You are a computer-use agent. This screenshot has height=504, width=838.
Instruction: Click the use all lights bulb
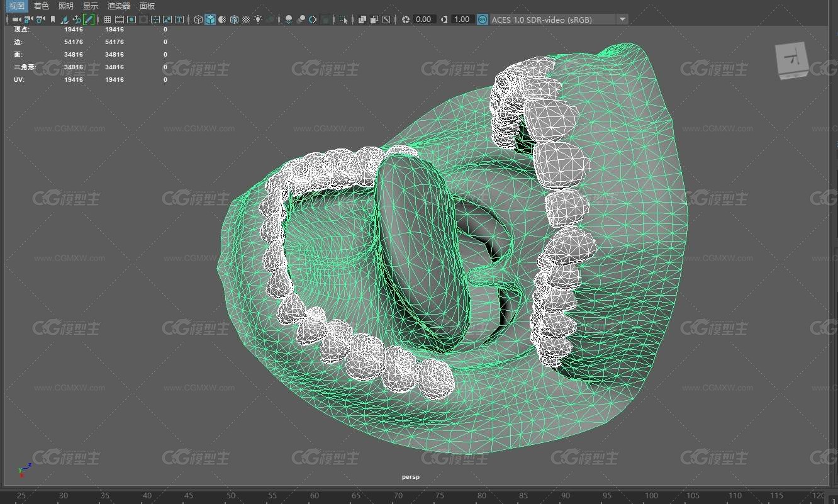tap(258, 20)
